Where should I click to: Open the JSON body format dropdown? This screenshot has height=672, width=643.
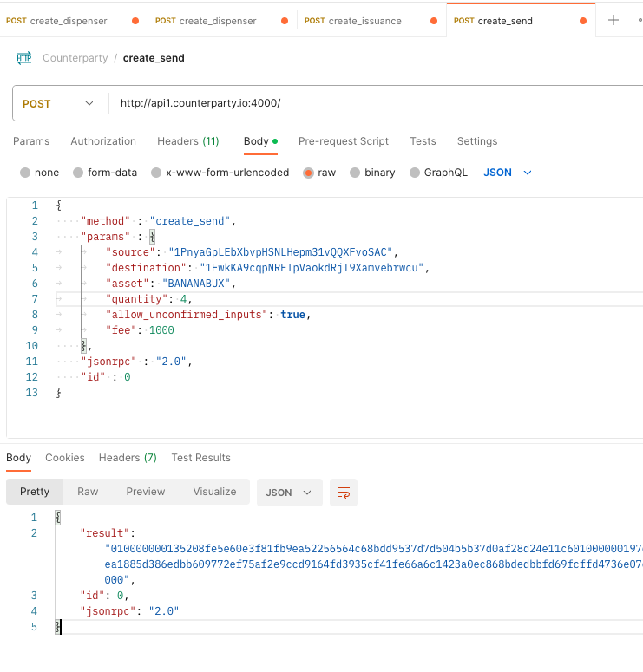pos(508,173)
